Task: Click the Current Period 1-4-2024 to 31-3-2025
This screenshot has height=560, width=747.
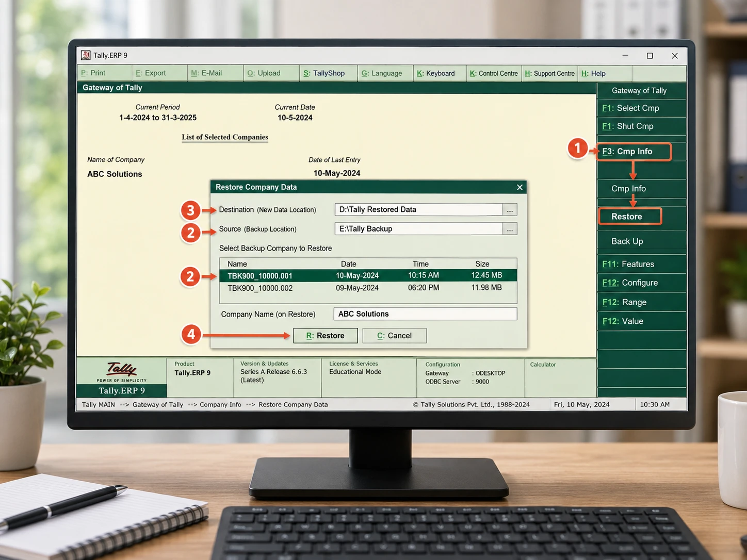Action: coord(158,118)
